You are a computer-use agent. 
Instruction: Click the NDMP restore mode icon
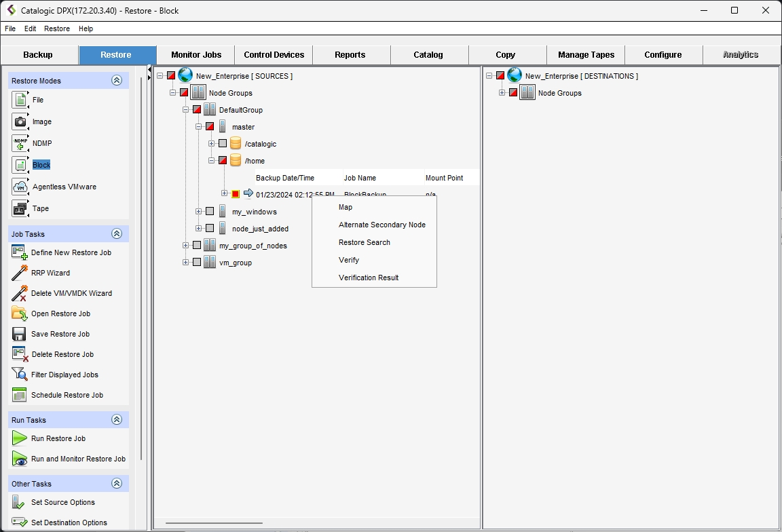pyautogui.click(x=20, y=144)
